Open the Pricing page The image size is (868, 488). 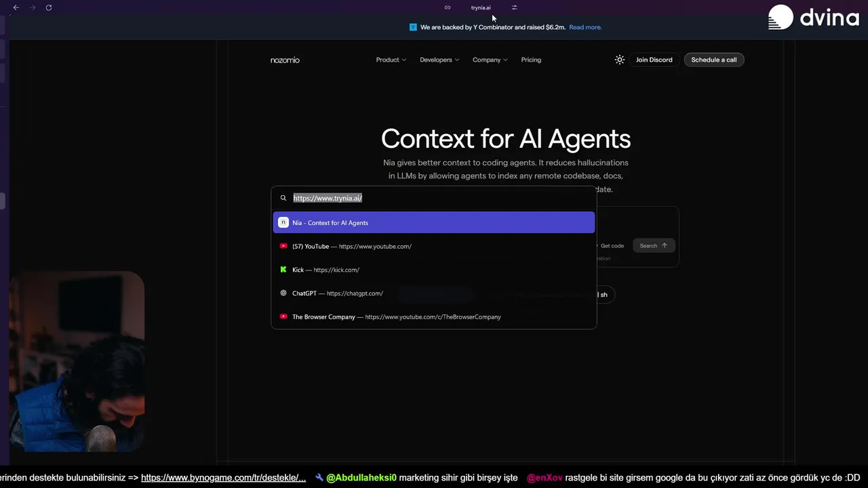click(x=531, y=60)
